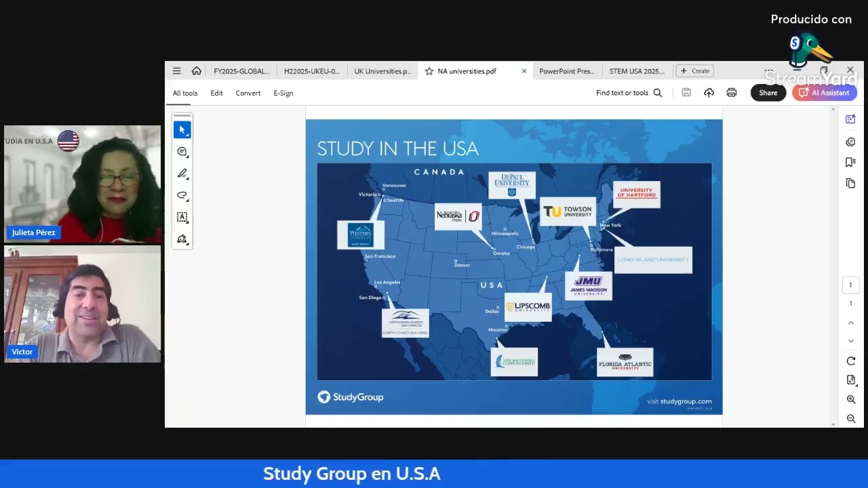Select the freehand draw tool
Screen dimensions: 868x488
pos(182,195)
